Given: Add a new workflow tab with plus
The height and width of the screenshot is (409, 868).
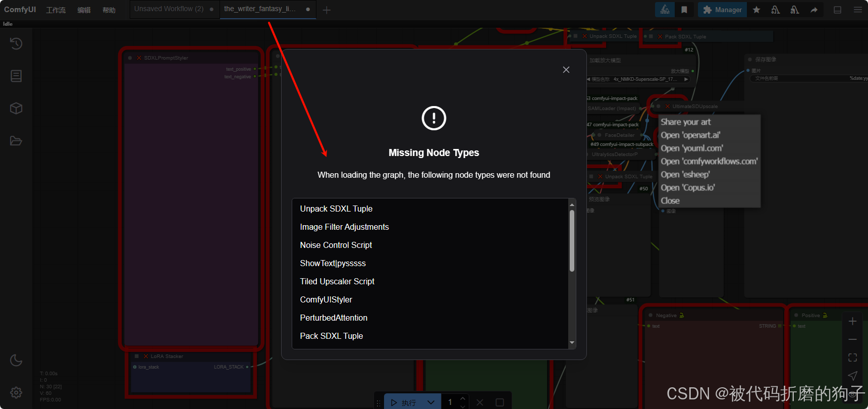Looking at the screenshot, I should point(327,10).
